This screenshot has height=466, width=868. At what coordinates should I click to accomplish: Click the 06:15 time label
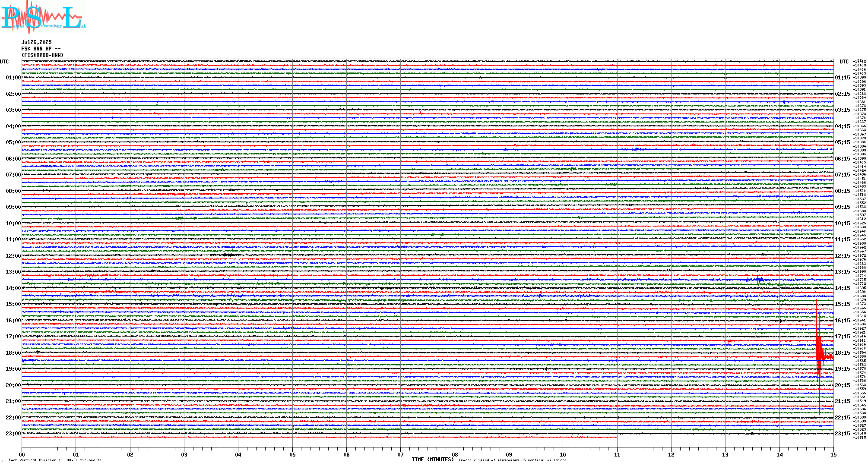click(x=843, y=159)
